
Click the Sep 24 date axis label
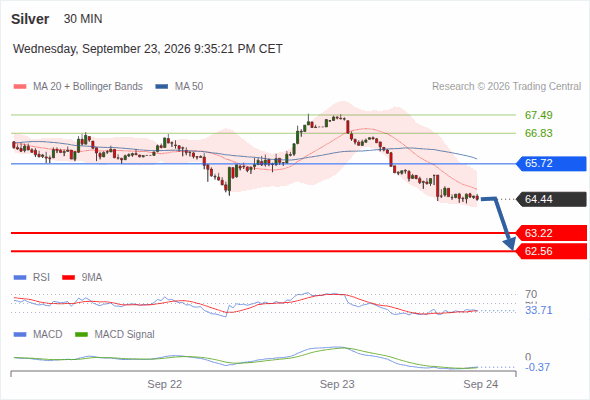(x=481, y=384)
